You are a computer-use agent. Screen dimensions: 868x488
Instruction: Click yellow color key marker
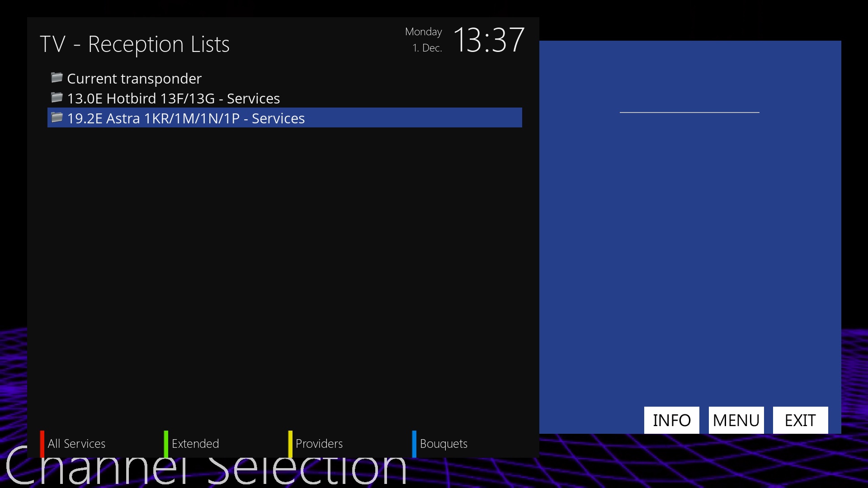(290, 444)
